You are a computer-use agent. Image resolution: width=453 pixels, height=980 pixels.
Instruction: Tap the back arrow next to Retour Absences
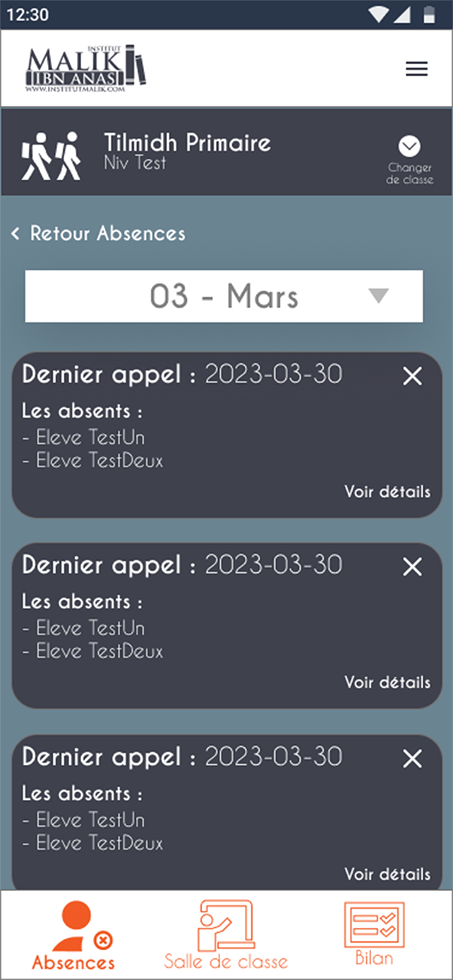pyautogui.click(x=16, y=233)
